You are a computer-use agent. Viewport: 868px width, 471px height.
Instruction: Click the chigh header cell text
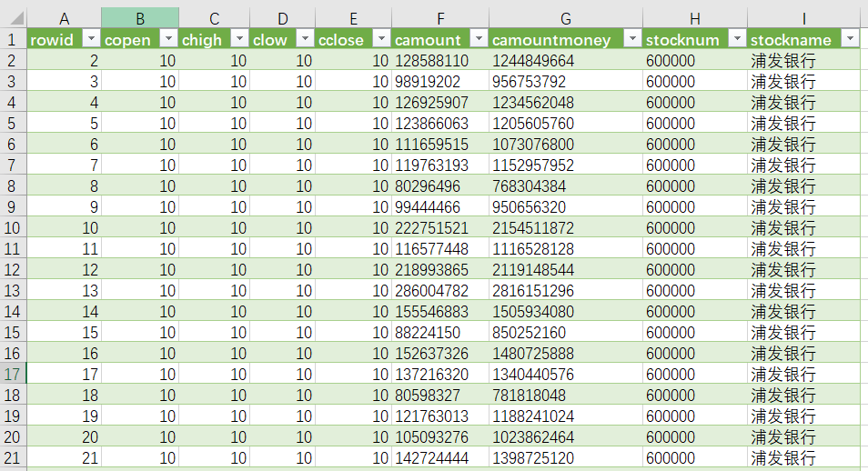pos(201,40)
